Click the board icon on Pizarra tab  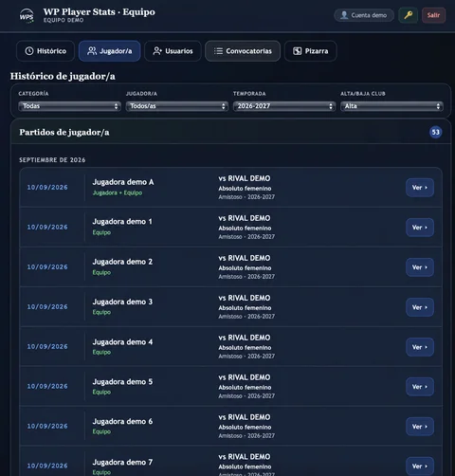tap(298, 51)
